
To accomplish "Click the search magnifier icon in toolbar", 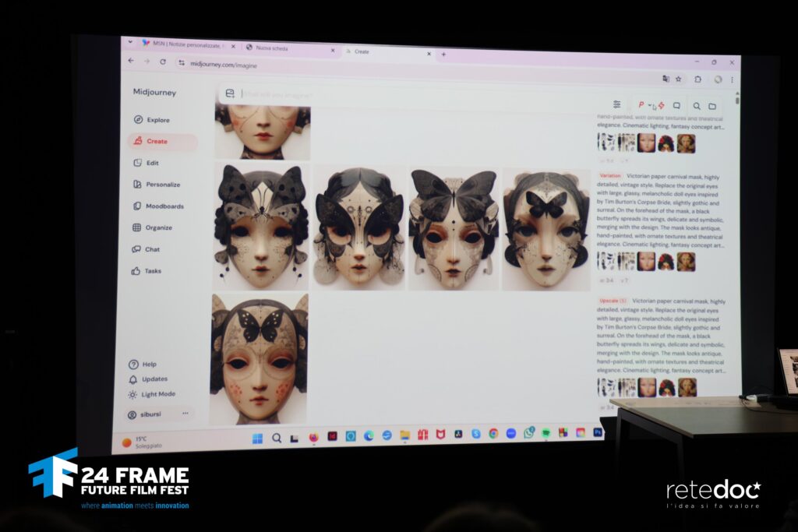I will pyautogui.click(x=697, y=106).
